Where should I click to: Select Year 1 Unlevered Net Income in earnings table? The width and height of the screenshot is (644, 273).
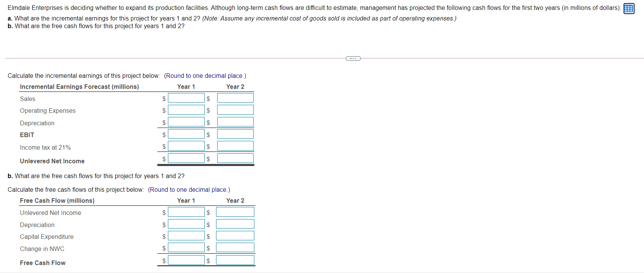click(186, 158)
